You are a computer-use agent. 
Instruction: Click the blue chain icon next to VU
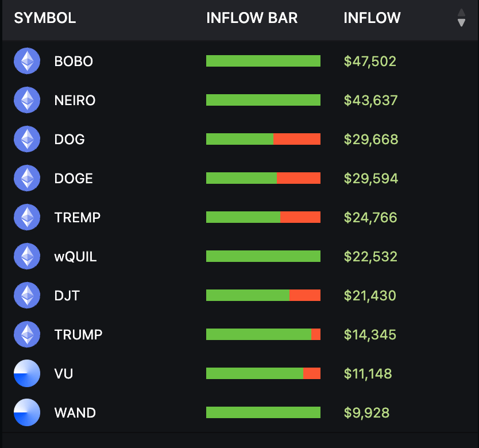(x=27, y=373)
